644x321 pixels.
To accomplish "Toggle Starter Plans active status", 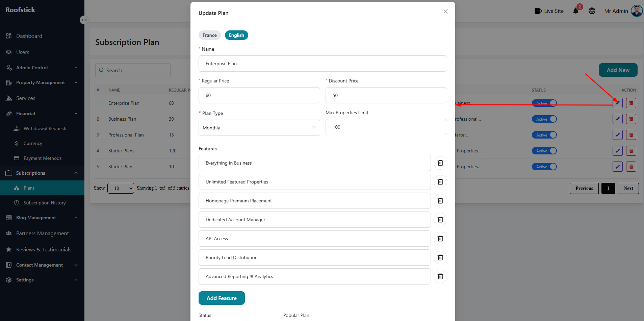I will click(544, 151).
